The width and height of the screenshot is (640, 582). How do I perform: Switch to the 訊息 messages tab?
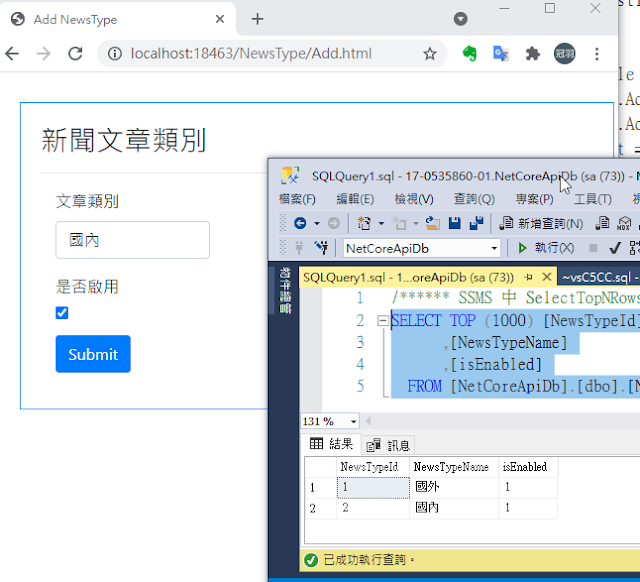(388, 445)
